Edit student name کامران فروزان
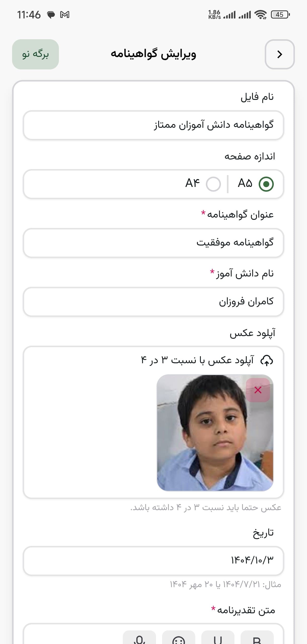 [x=153, y=302]
